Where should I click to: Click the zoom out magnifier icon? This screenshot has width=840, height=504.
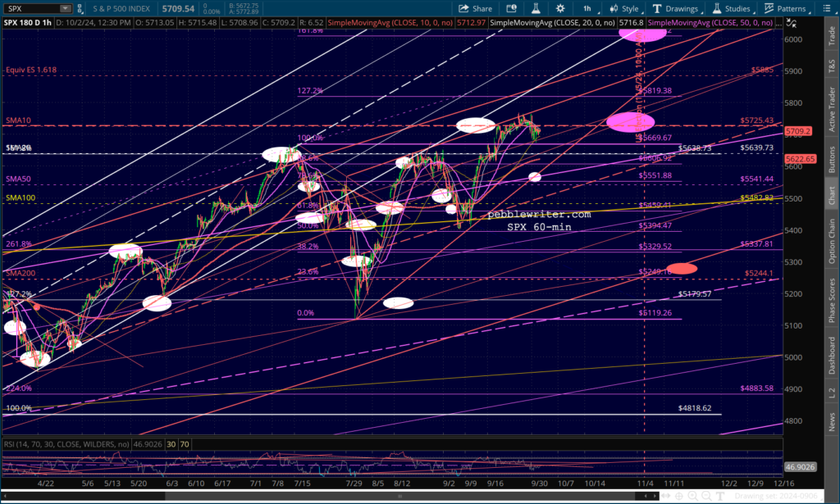coord(706,496)
